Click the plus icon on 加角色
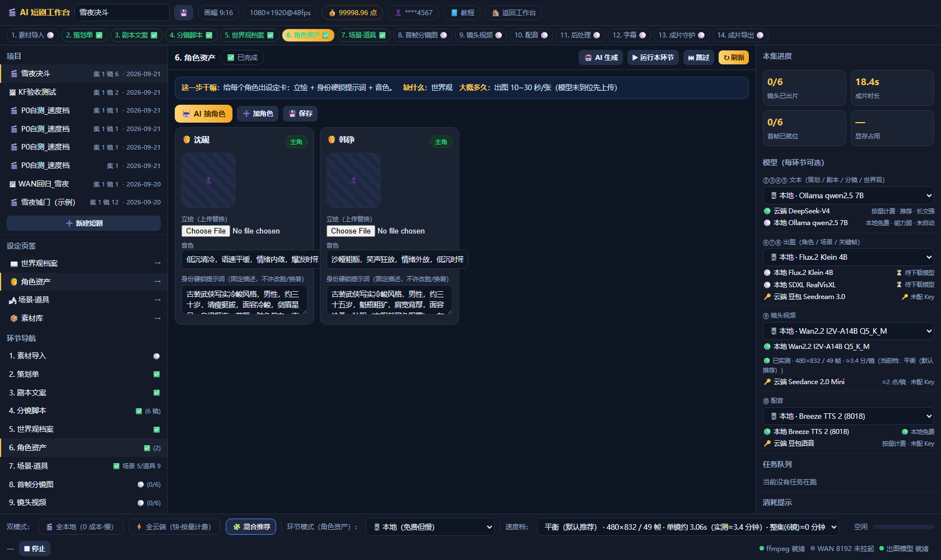The width and height of the screenshot is (941, 560). [246, 114]
